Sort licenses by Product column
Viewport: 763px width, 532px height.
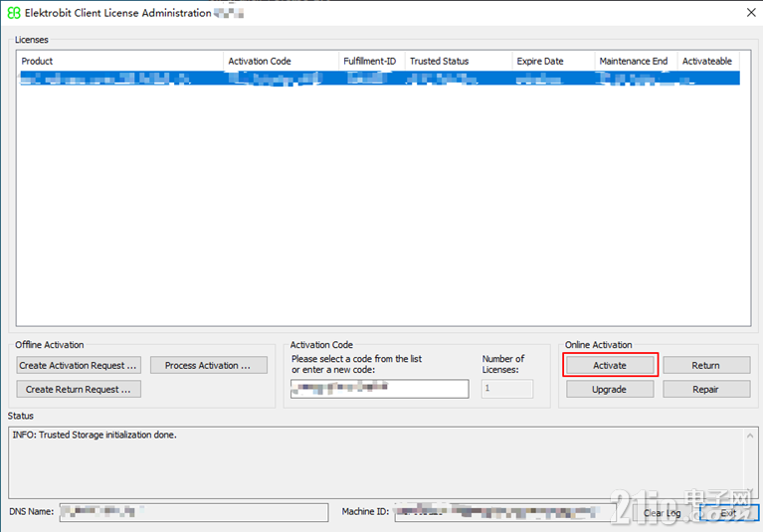tap(120, 62)
